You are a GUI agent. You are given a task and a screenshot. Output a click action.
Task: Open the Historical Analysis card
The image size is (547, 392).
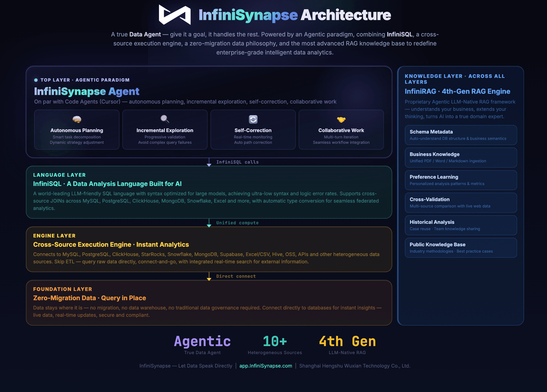pyautogui.click(x=461, y=225)
